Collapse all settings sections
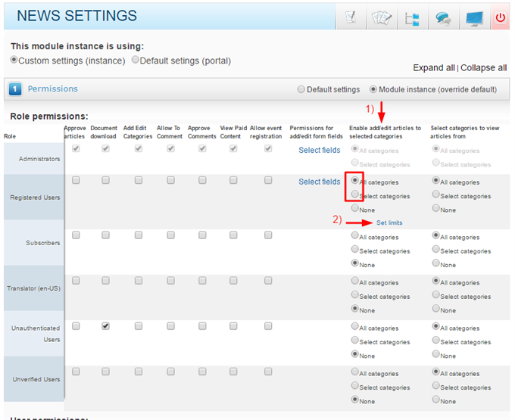The image size is (515, 420). click(x=484, y=67)
